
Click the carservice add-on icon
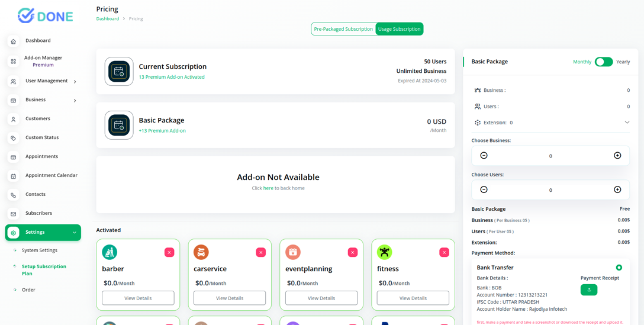tap(201, 252)
